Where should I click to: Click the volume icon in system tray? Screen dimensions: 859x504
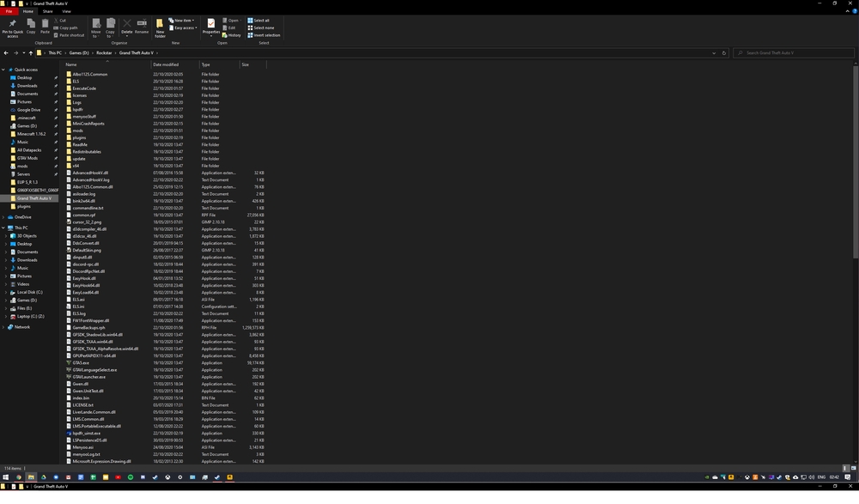(812, 477)
